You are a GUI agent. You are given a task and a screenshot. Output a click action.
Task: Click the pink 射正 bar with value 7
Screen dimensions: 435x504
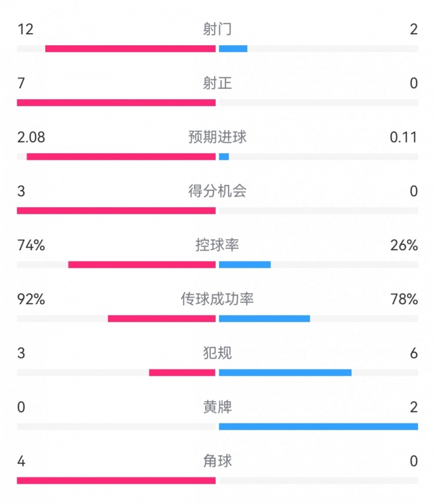click(x=116, y=103)
